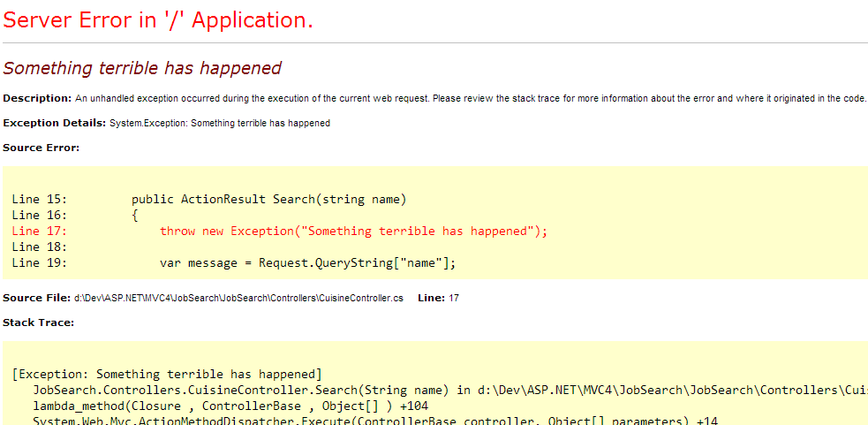
Task: Click the bold 'Exception Details:' label
Action: 55,123
